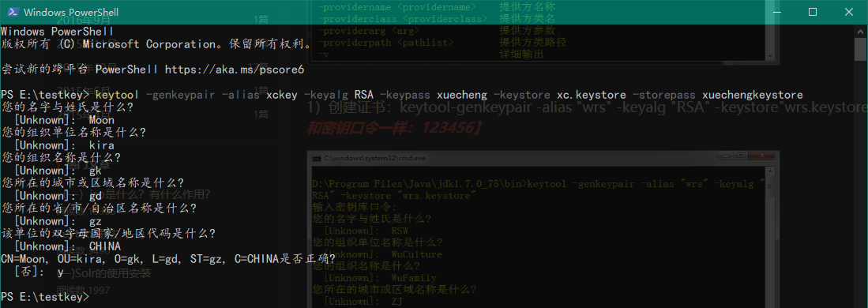868x308 pixels.
Task: Click the Moon answer after [Unknown]
Action: pos(102,120)
